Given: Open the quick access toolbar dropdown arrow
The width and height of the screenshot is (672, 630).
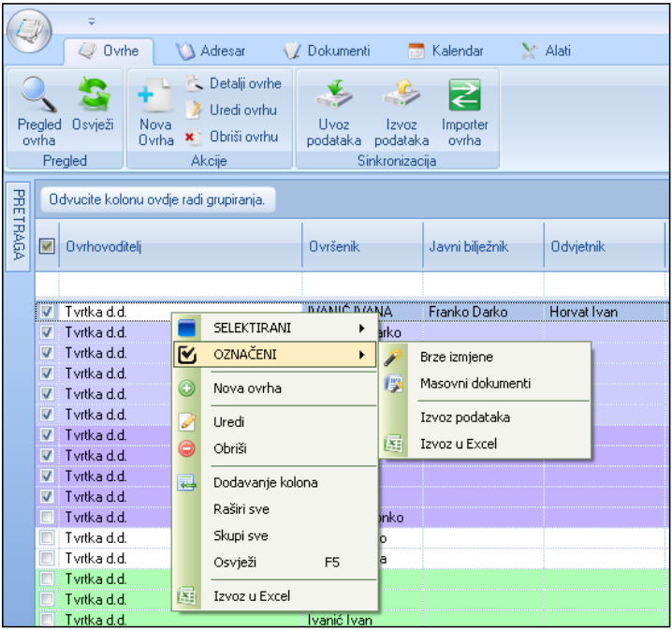Looking at the screenshot, I should click(x=92, y=20).
